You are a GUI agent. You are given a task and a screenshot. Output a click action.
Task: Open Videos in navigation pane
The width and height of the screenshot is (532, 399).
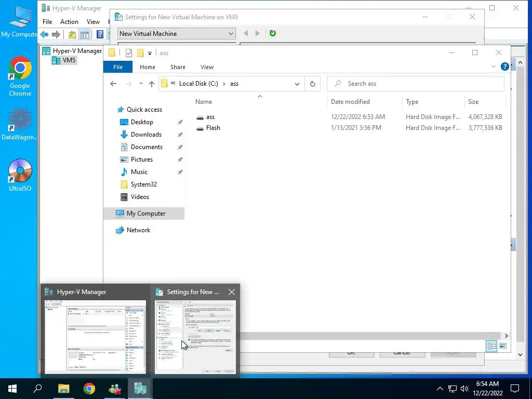click(x=140, y=197)
